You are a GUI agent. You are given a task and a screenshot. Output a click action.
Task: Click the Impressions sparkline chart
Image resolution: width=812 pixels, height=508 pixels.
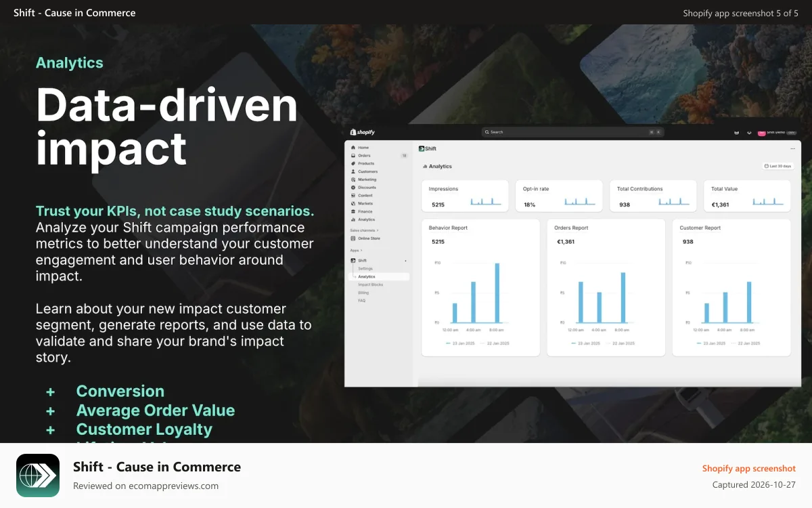point(487,202)
